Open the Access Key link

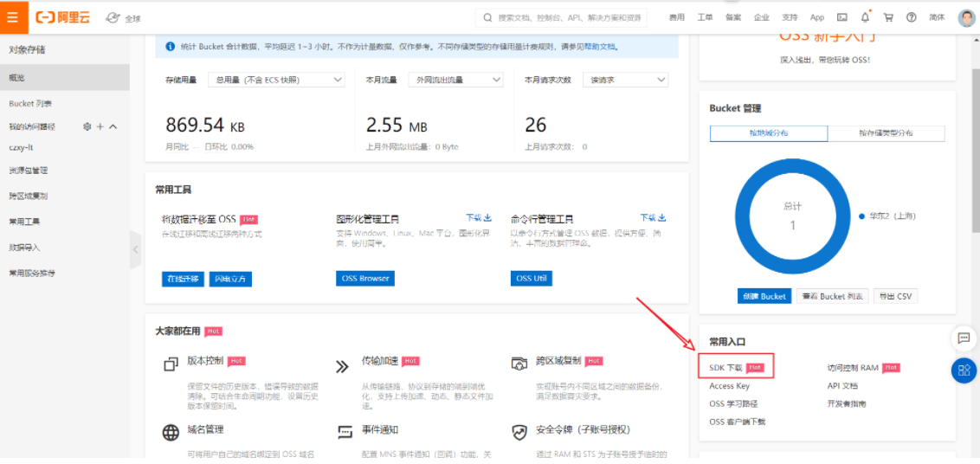click(x=730, y=386)
